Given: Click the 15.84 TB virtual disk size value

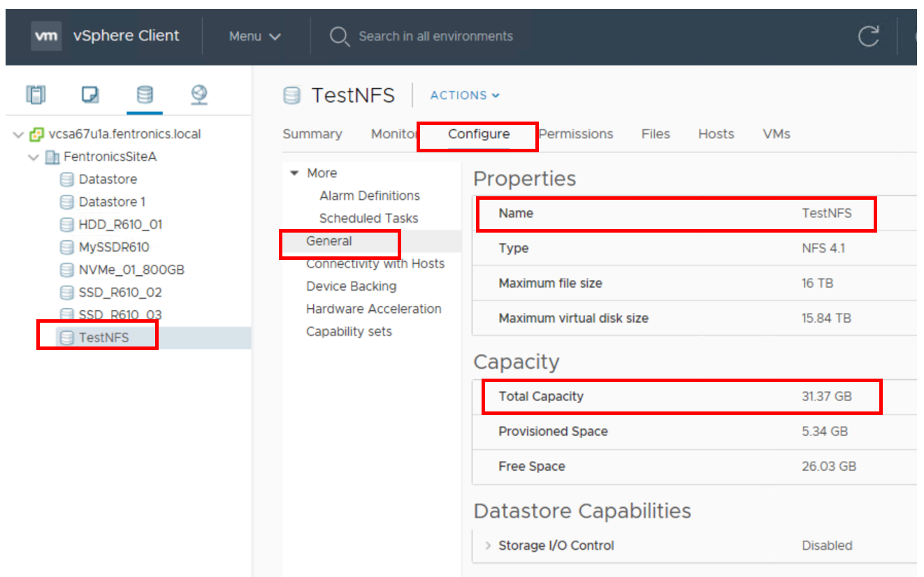Looking at the screenshot, I should click(x=826, y=318).
